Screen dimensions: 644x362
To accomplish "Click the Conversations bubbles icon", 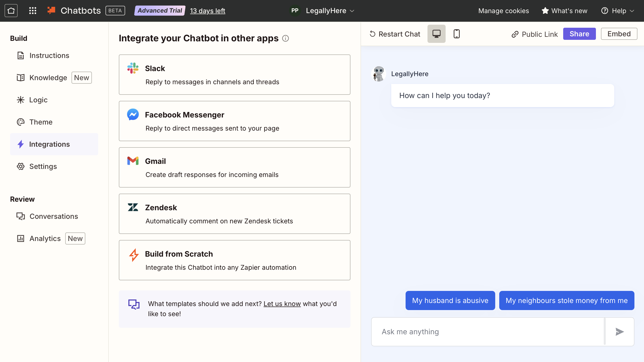I will (x=21, y=216).
